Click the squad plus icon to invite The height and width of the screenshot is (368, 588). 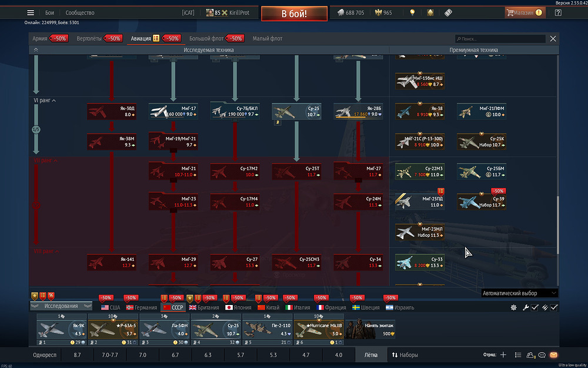pos(503,355)
